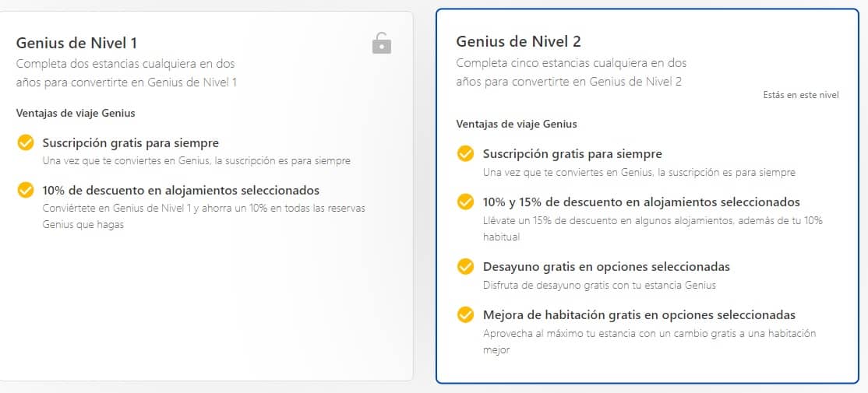Click checkmark next to Desayuno gratis benefit

[465, 266]
